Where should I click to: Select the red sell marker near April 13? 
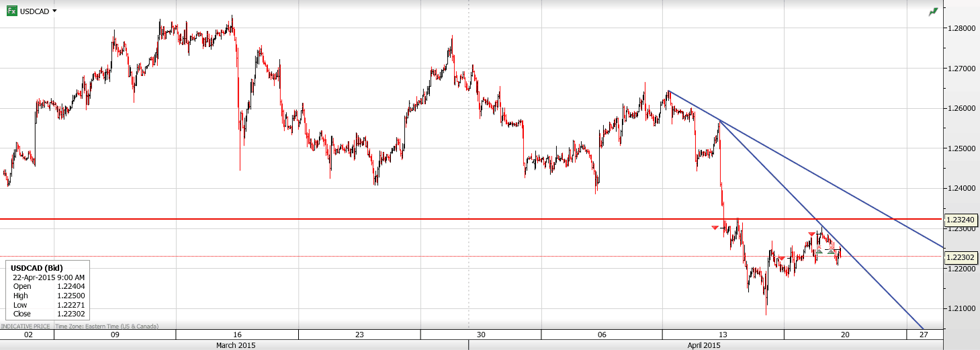coord(715,228)
